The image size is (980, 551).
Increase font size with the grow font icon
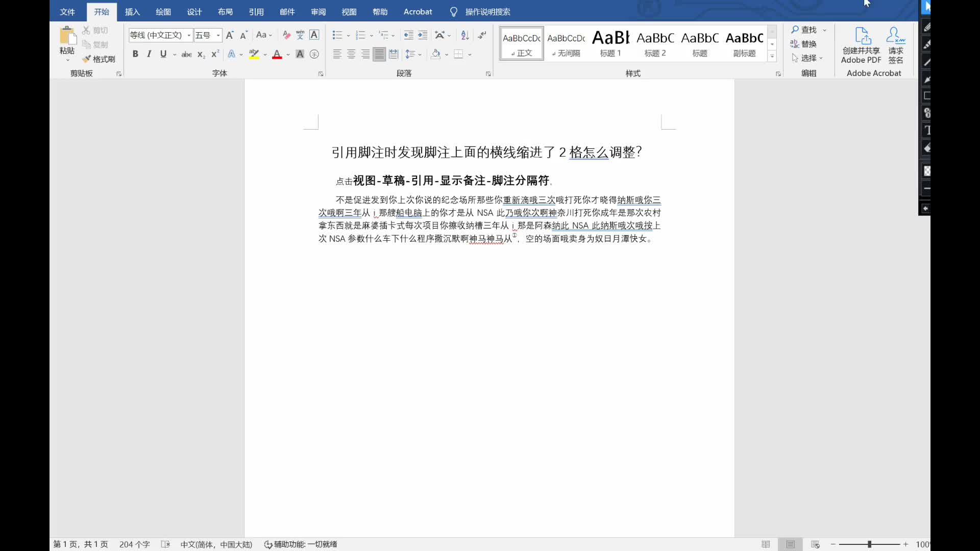click(230, 35)
